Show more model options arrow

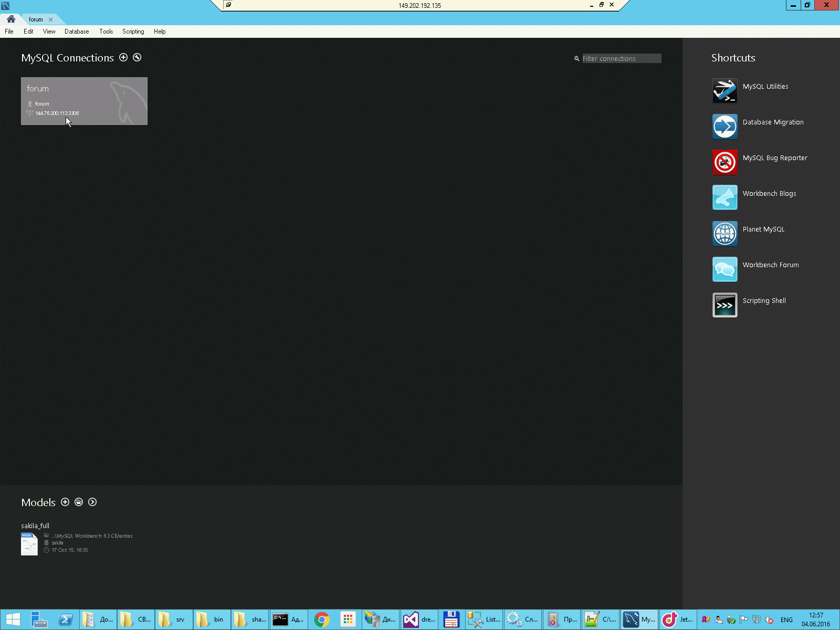point(92,502)
